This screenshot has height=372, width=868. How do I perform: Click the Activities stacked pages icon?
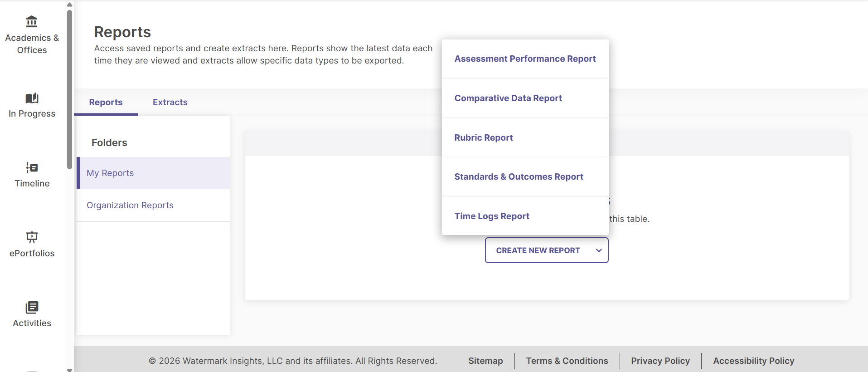[x=32, y=307]
